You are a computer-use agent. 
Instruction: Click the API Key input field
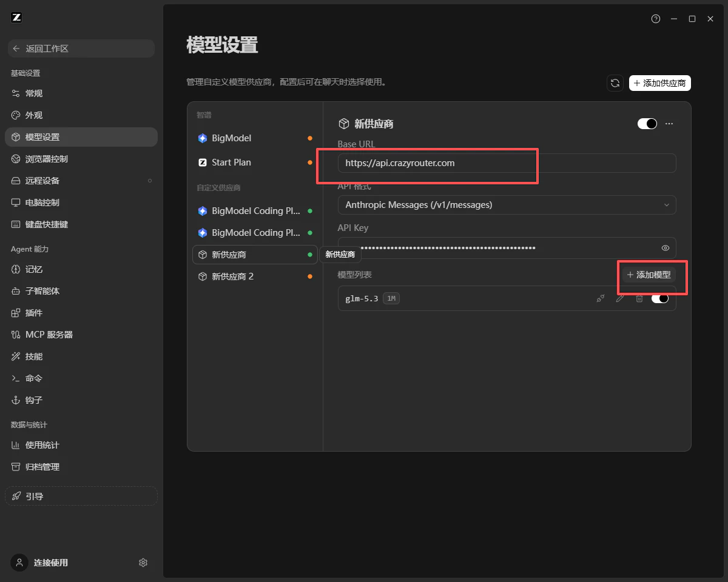click(507, 248)
